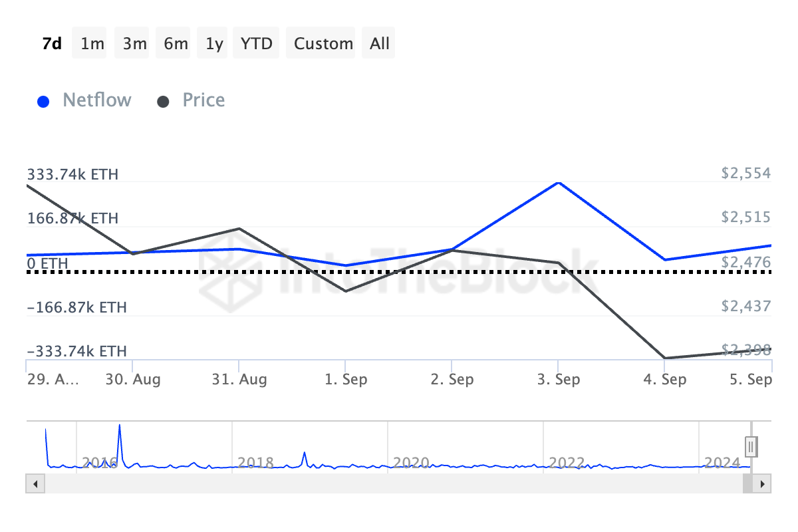
Task: Toggle the Price series legend
Action: click(203, 100)
